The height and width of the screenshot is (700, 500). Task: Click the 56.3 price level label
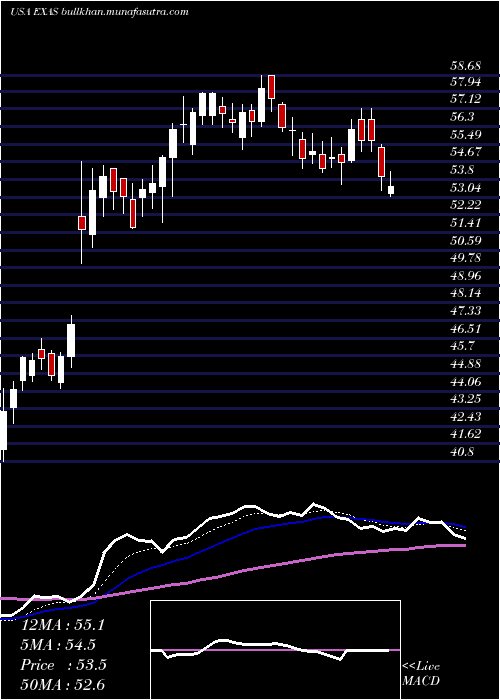pyautogui.click(x=462, y=117)
